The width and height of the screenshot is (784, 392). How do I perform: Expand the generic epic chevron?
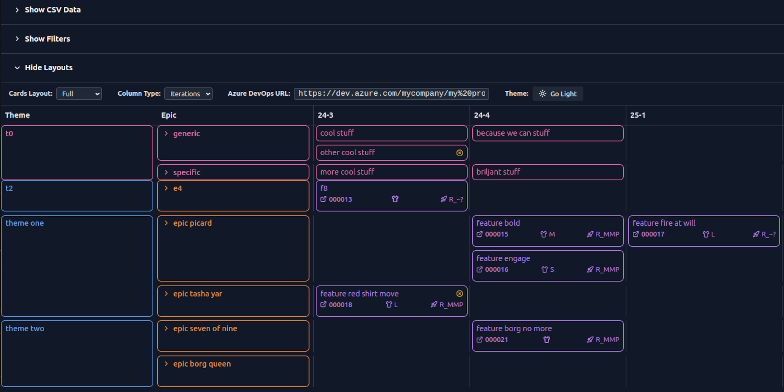pos(166,134)
